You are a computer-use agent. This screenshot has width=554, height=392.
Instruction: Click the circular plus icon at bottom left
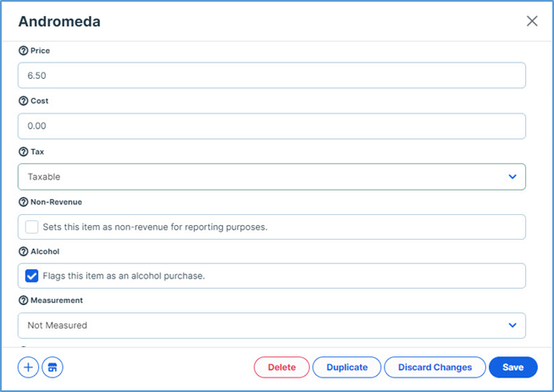coord(28,367)
